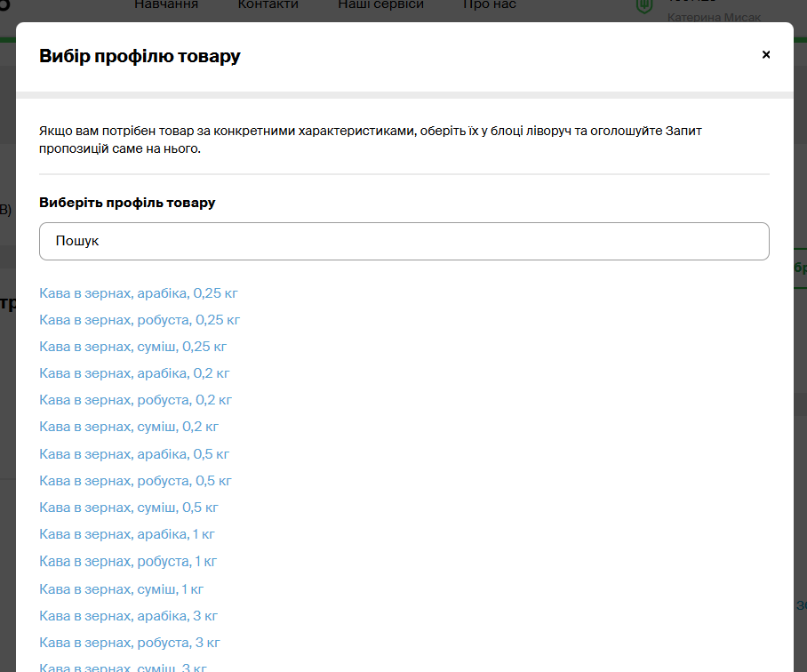The height and width of the screenshot is (672, 807).
Task: Close the product profile selection dialog
Action: (766, 55)
